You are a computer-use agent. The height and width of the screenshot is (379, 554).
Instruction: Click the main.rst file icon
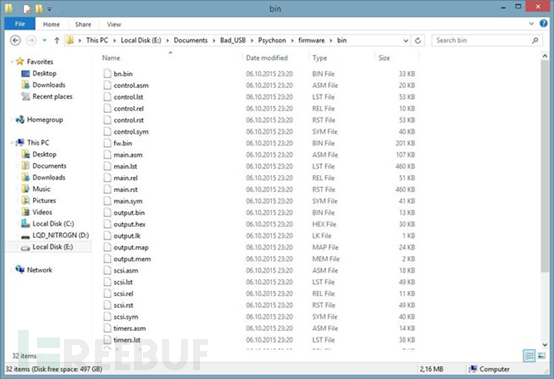107,189
